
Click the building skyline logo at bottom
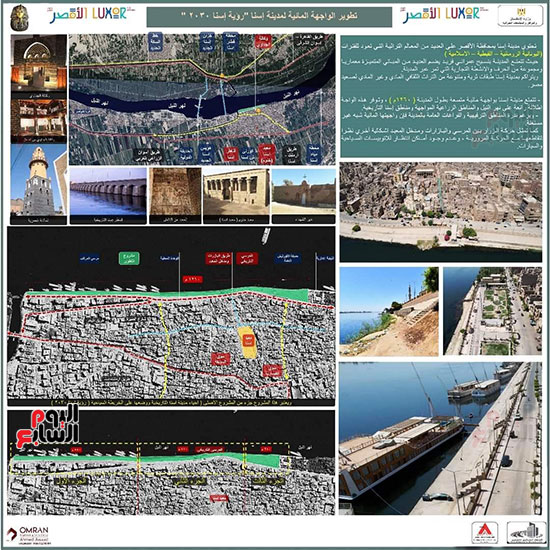point(526,533)
